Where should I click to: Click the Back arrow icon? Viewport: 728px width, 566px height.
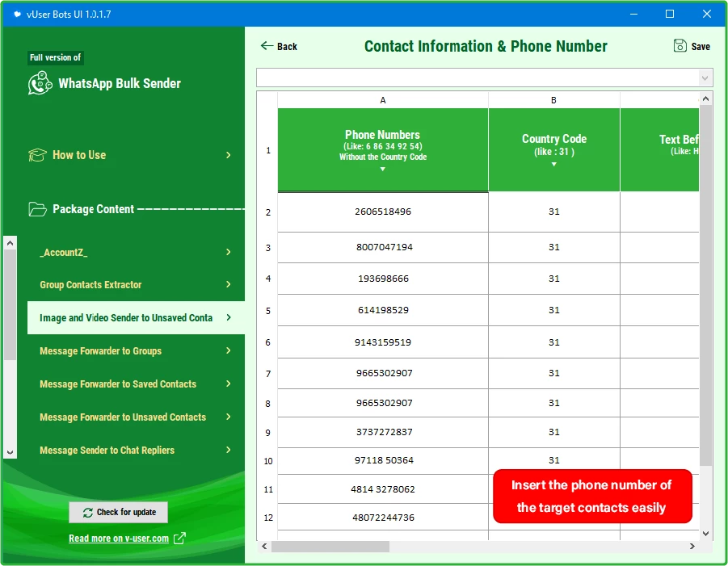(x=267, y=45)
